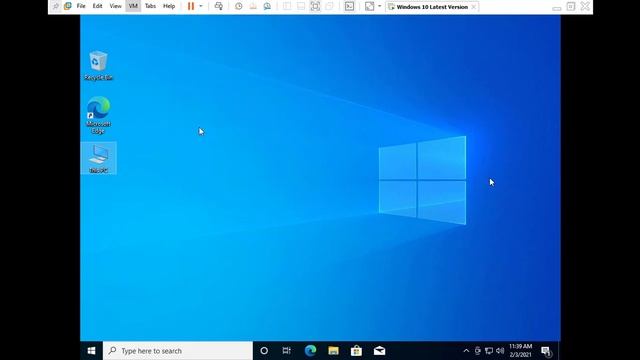Close the Windows 10 Latest Version tab

473,7
